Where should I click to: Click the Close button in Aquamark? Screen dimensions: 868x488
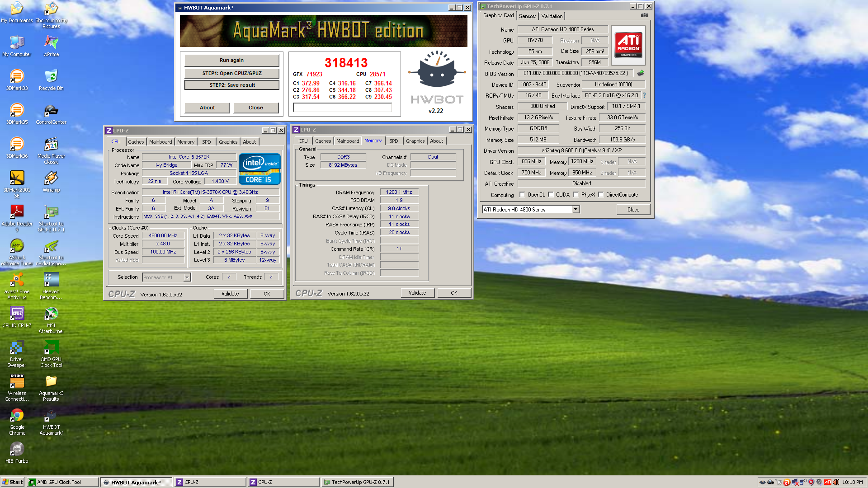255,108
